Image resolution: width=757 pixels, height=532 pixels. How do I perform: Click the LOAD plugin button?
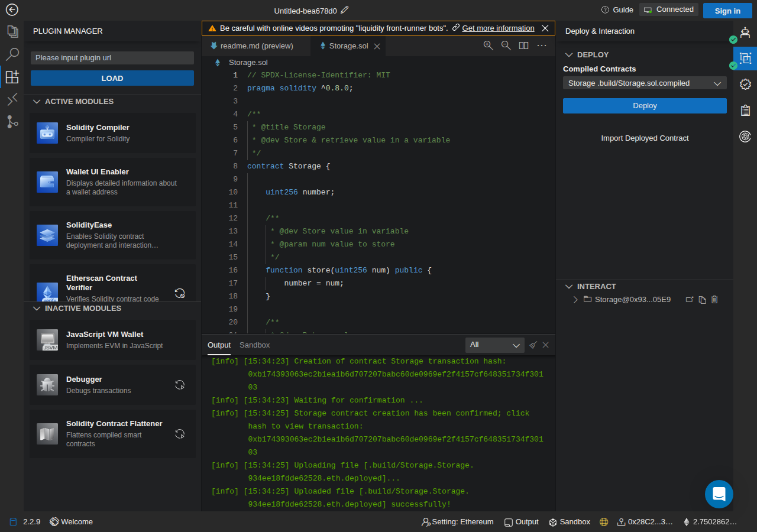(112, 78)
